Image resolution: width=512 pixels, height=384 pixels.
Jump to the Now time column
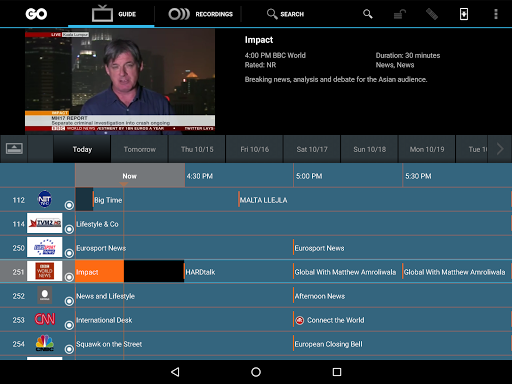click(130, 176)
